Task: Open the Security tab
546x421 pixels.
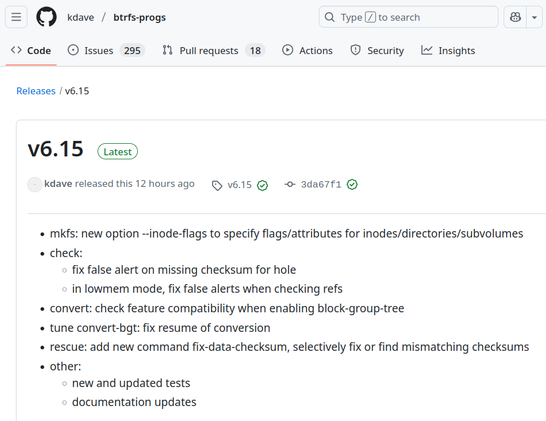Action: click(x=377, y=50)
